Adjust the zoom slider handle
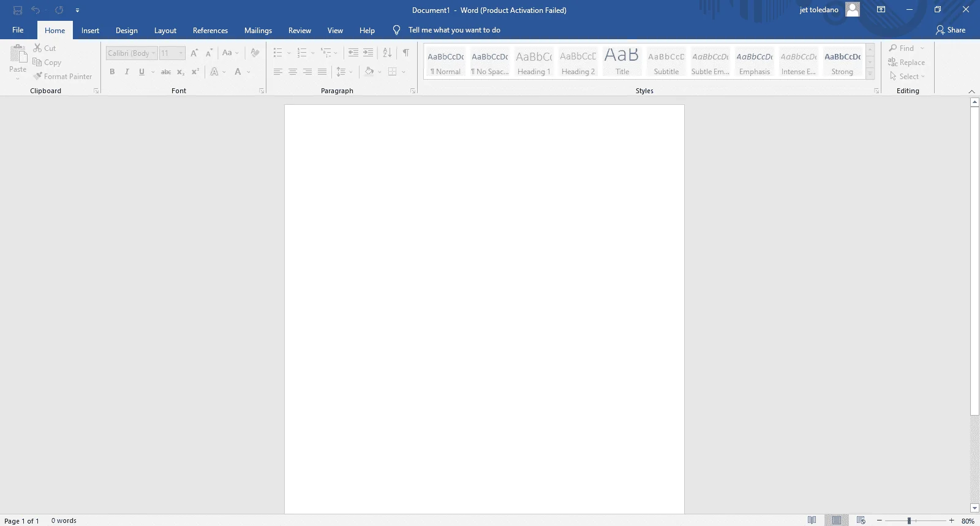The width and height of the screenshot is (980, 526). [x=909, y=520]
